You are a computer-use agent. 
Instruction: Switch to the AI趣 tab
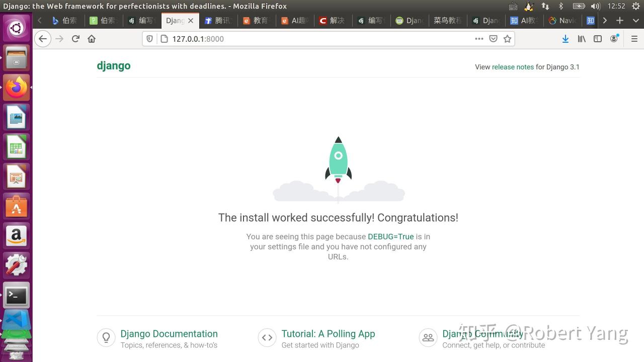(295, 21)
